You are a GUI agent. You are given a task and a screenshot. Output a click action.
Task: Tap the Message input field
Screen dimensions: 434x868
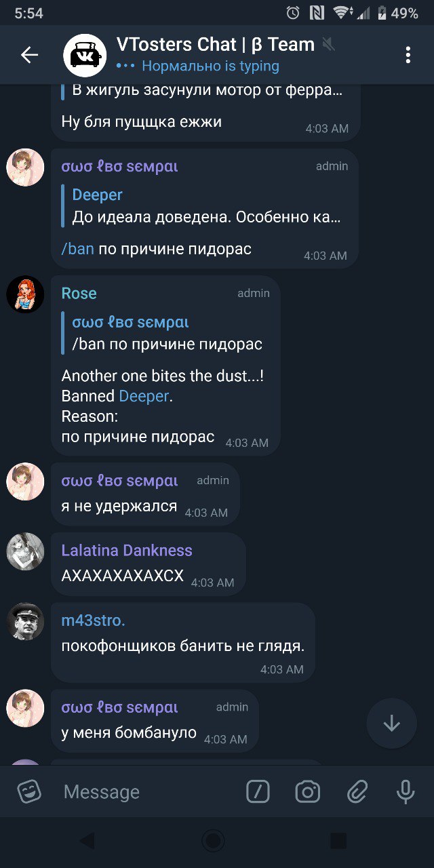click(149, 791)
